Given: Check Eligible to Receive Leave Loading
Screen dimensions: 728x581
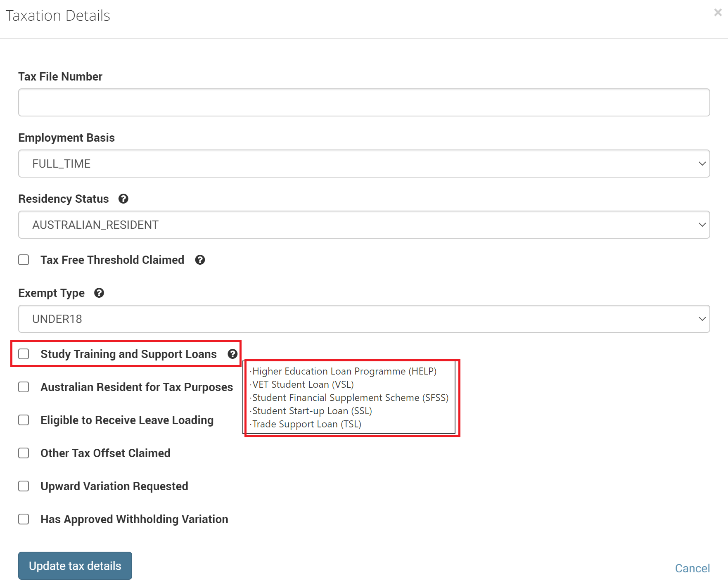Looking at the screenshot, I should 24,420.
